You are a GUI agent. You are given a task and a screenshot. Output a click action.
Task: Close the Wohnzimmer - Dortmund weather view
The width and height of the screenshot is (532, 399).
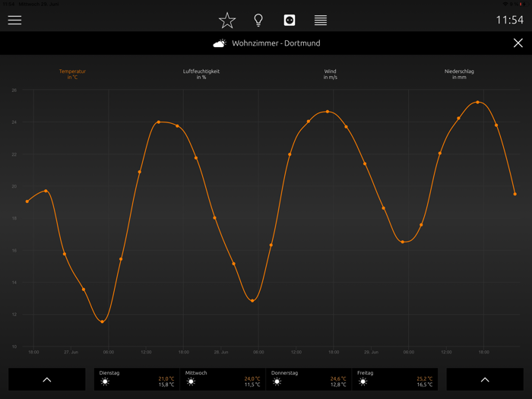point(518,43)
